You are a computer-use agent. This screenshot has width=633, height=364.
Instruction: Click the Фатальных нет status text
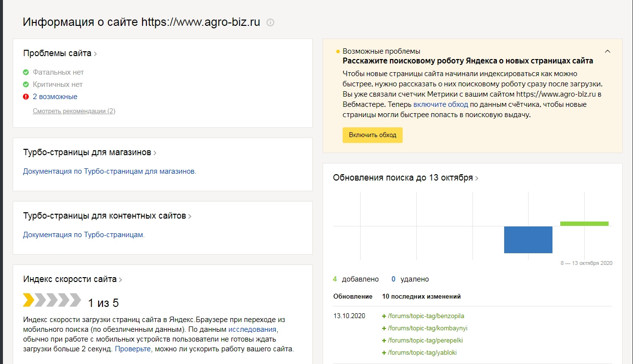tap(58, 72)
